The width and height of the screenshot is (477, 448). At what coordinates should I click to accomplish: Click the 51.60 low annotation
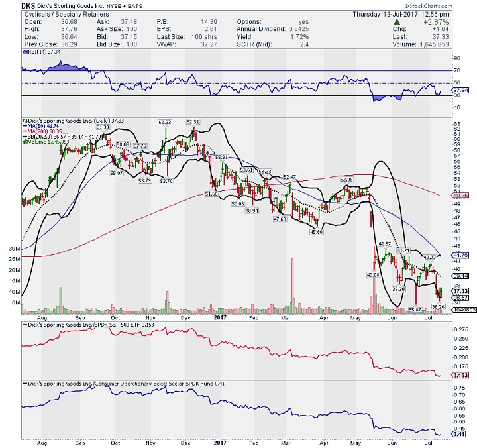211,194
